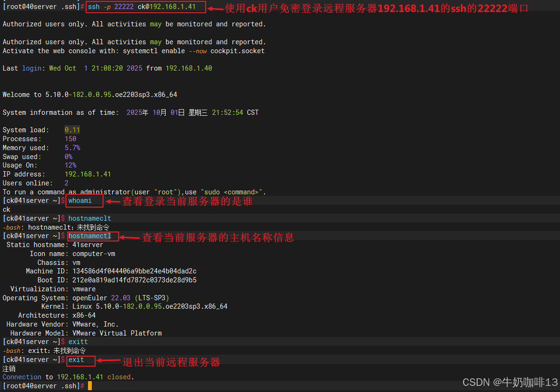This screenshot has width=560, height=392.
Task: Click the Machine ID hash value
Action: 134,271
